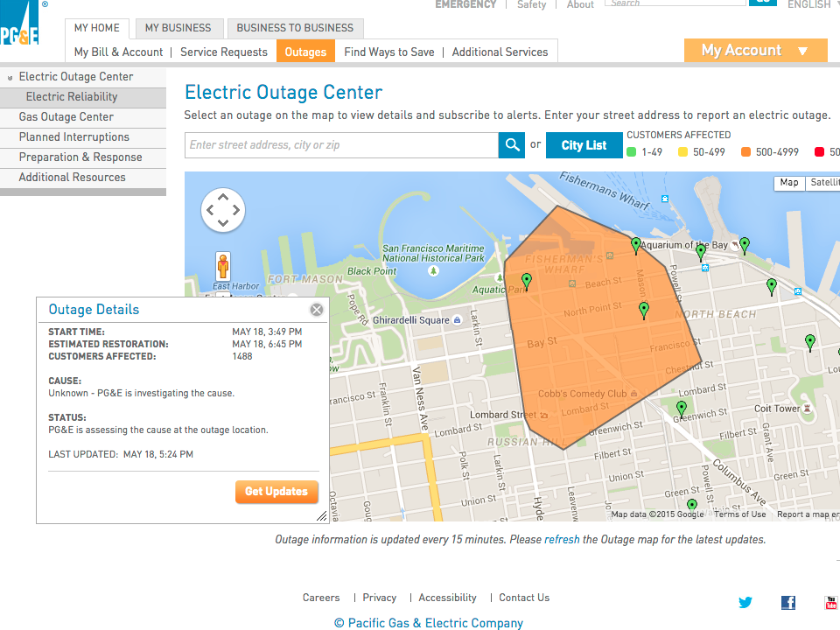This screenshot has height=630, width=840.
Task: Click the PG&E logo
Action: click(x=19, y=24)
